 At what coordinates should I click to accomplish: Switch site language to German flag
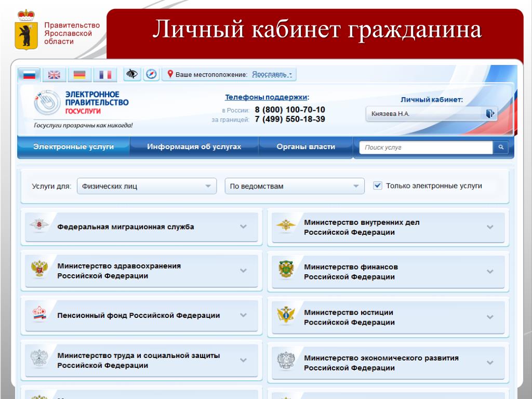click(79, 75)
